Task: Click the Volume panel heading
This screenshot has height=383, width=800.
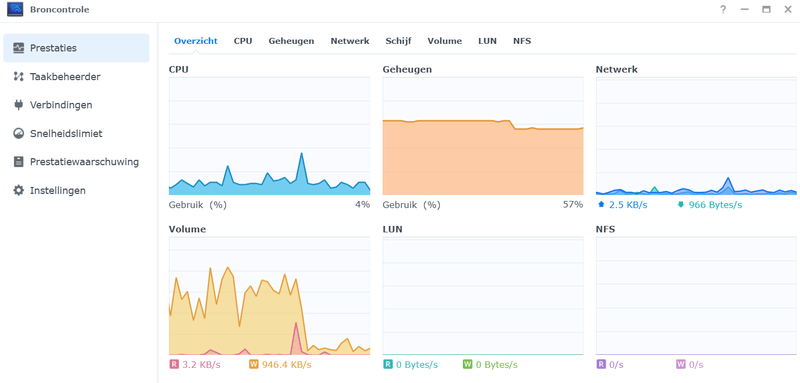Action: coord(187,229)
